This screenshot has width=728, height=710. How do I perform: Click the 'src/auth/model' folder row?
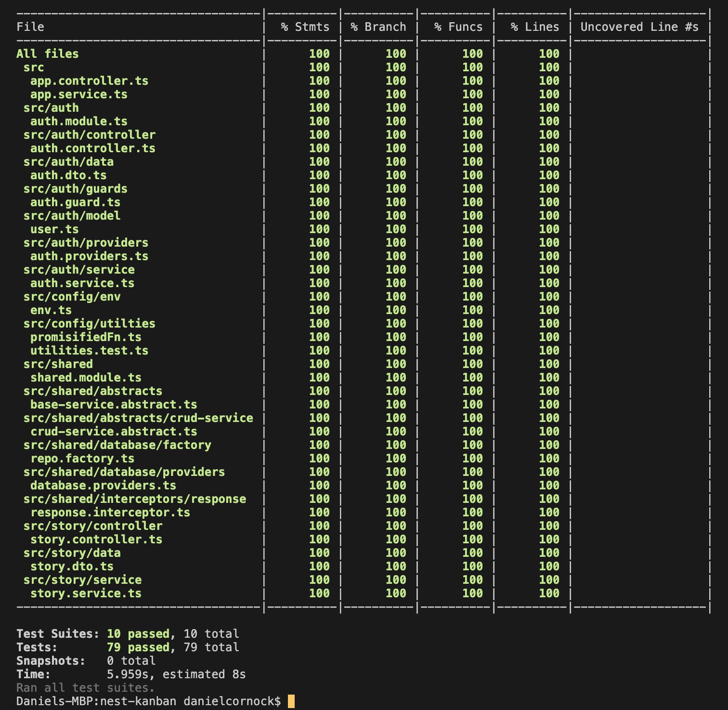click(x=72, y=215)
